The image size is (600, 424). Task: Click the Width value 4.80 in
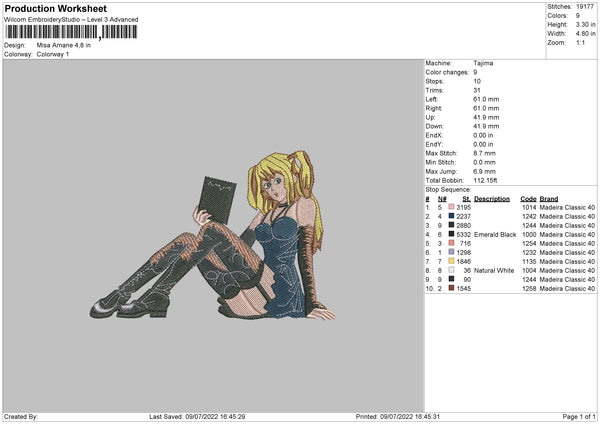coord(585,34)
